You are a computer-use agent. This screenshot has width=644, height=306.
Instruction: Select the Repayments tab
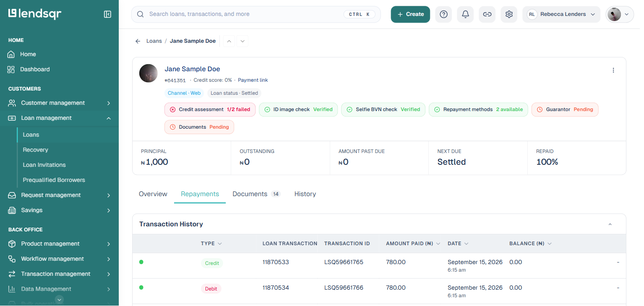pyautogui.click(x=200, y=194)
